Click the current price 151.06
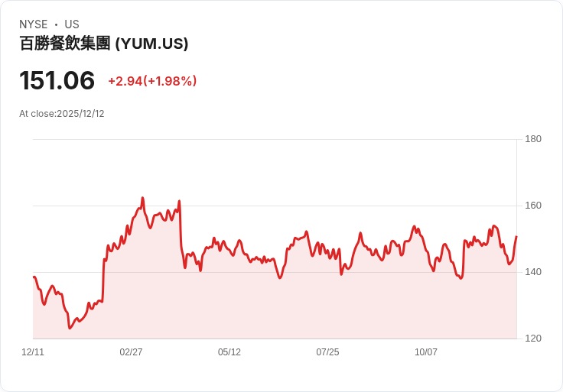 click(x=57, y=80)
